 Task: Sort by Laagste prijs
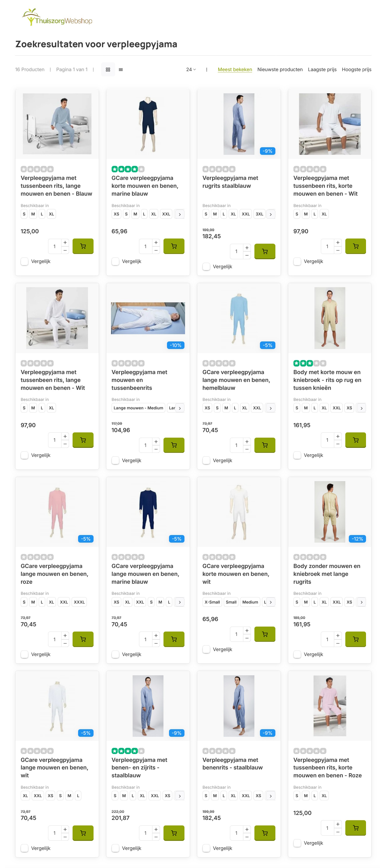[322, 69]
